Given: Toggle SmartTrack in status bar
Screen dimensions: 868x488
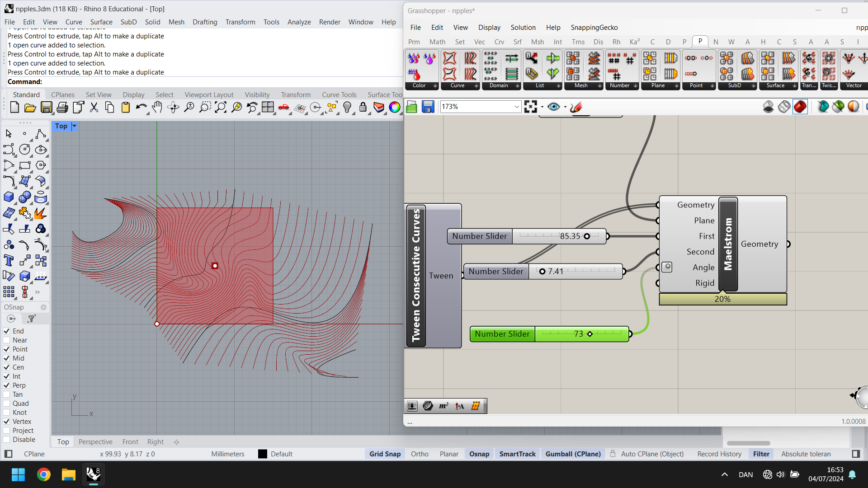Looking at the screenshot, I should (517, 454).
